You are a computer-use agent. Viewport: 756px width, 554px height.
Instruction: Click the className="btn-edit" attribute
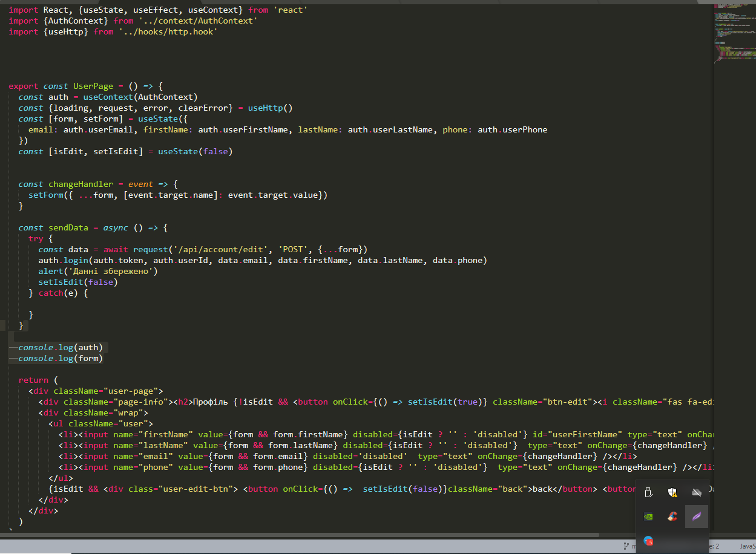pos(542,402)
